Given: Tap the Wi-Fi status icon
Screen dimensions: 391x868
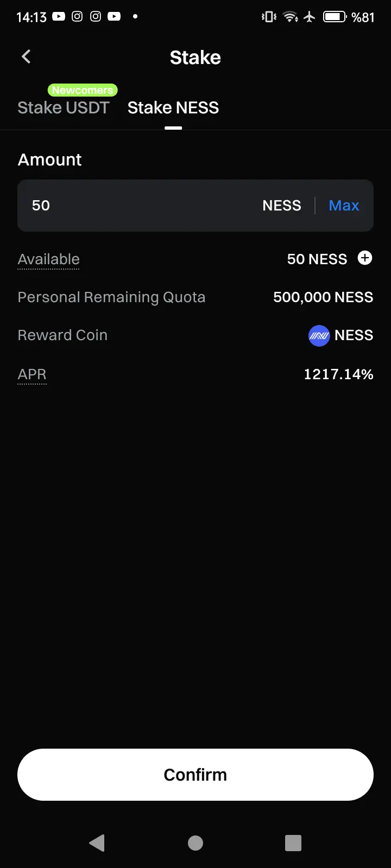Looking at the screenshot, I should click(x=291, y=17).
